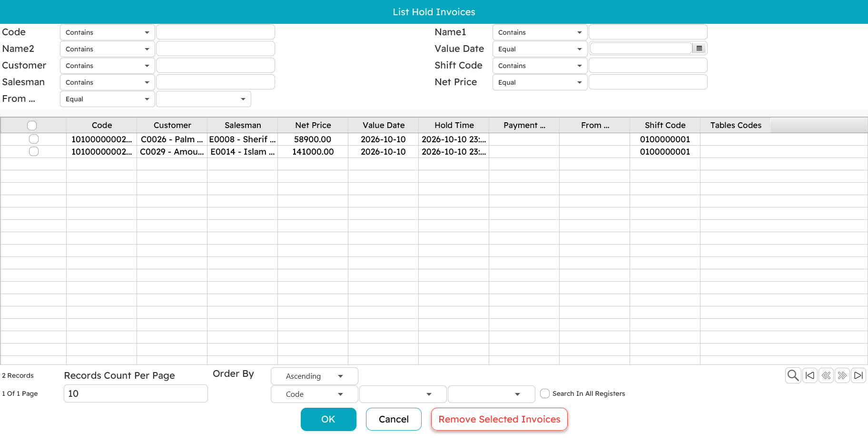Click the previous page double-arrow icon
Viewport: 868px width, 442px height.
[826, 375]
